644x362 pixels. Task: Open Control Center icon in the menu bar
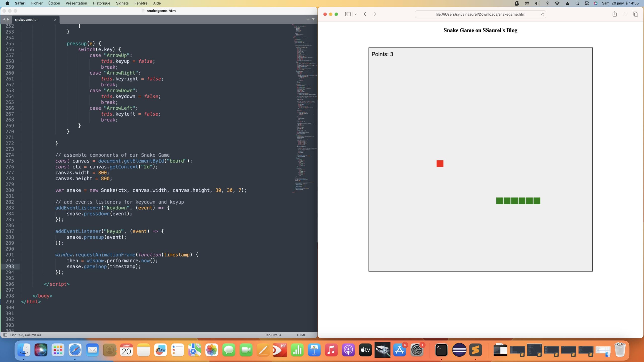(x=586, y=3)
